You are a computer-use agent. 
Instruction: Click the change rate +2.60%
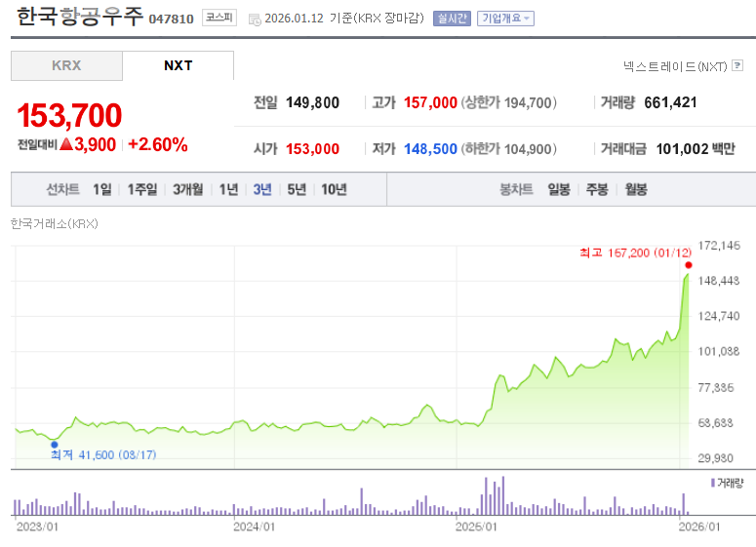(158, 144)
